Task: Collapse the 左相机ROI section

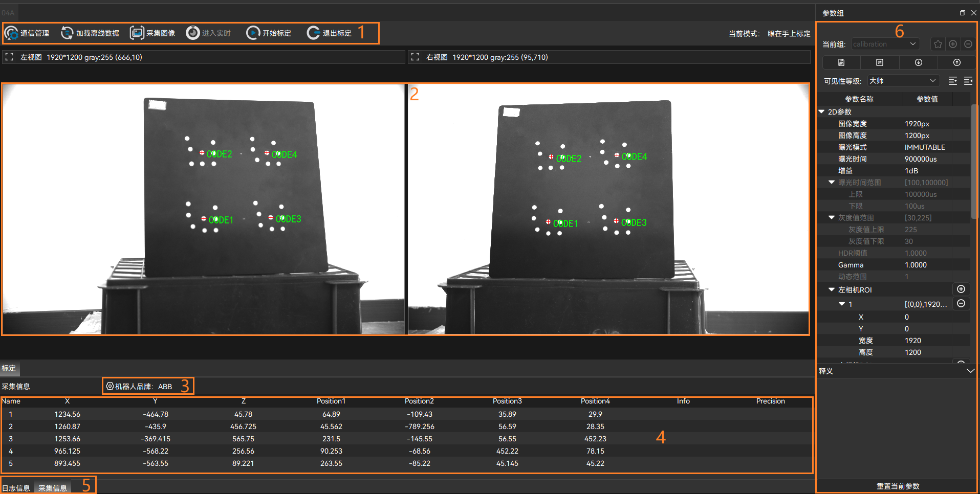Action: click(x=832, y=289)
